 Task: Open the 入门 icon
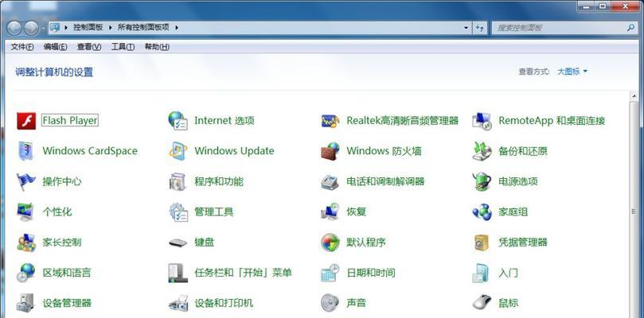pyautogui.click(x=482, y=273)
